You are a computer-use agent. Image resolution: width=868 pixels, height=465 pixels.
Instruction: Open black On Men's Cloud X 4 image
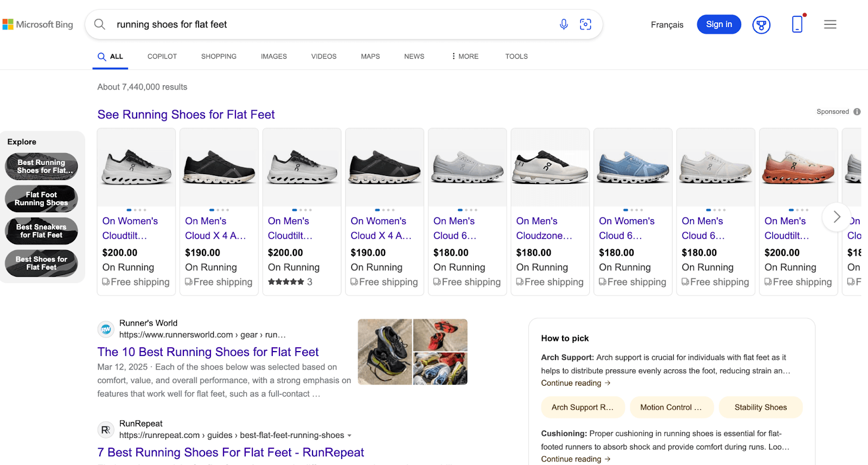pos(219,167)
